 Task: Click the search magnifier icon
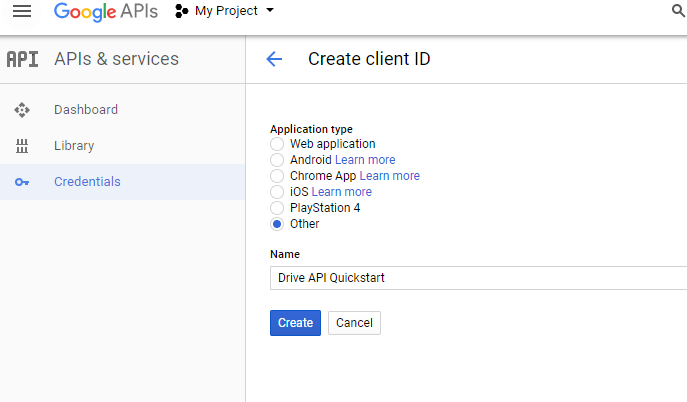point(678,11)
